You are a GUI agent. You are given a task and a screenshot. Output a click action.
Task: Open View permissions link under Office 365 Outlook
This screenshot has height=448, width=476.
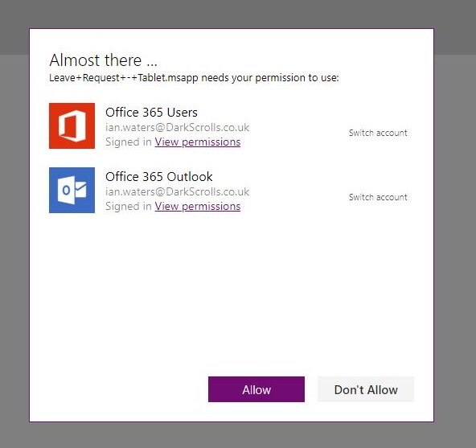(198, 206)
